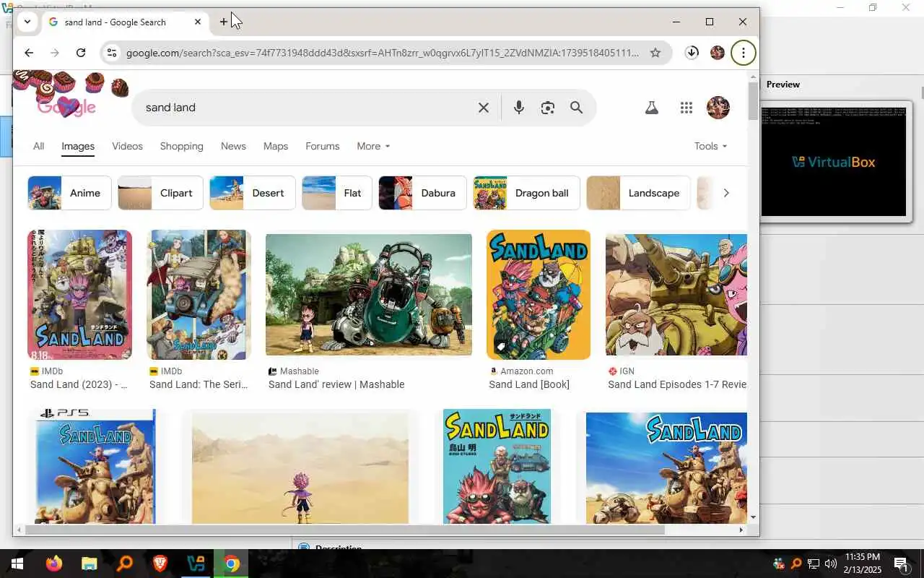This screenshot has height=578, width=924.
Task: View site information icon in address bar
Action: (110, 53)
